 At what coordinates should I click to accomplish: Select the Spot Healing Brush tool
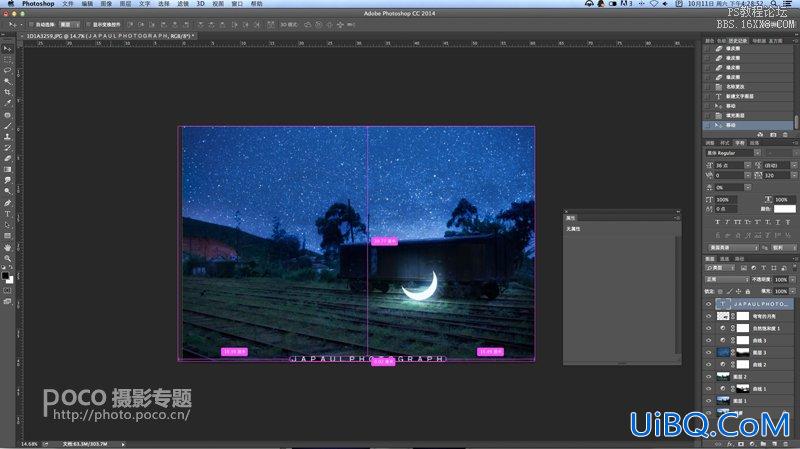7,115
